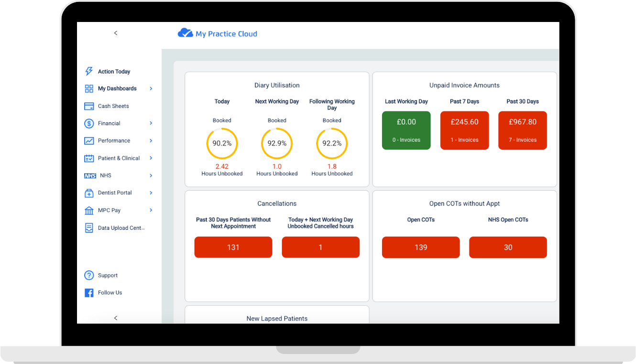This screenshot has height=364, width=636.
Task: Expand the Financial menu chevron
Action: point(151,123)
